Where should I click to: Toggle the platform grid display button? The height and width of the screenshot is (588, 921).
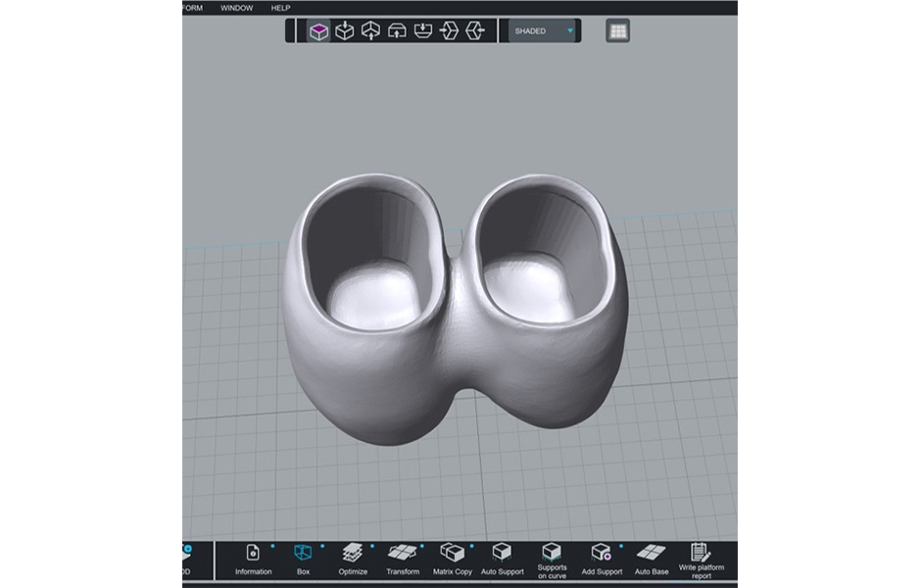coord(617,31)
